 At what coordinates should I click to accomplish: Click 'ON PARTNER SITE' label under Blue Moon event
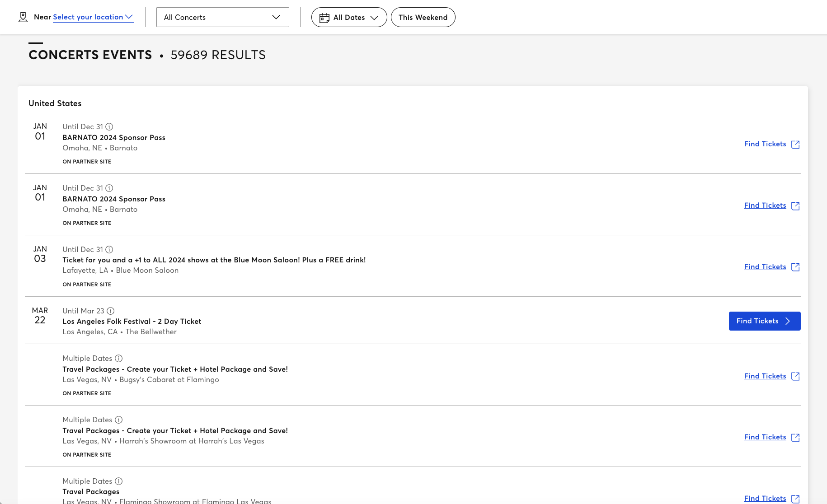[87, 285]
